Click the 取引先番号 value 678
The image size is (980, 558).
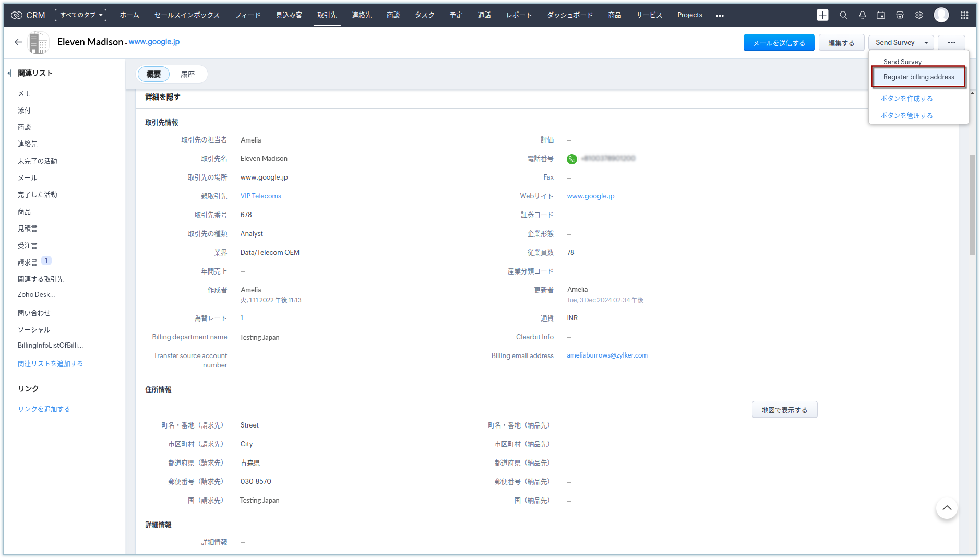pyautogui.click(x=246, y=215)
